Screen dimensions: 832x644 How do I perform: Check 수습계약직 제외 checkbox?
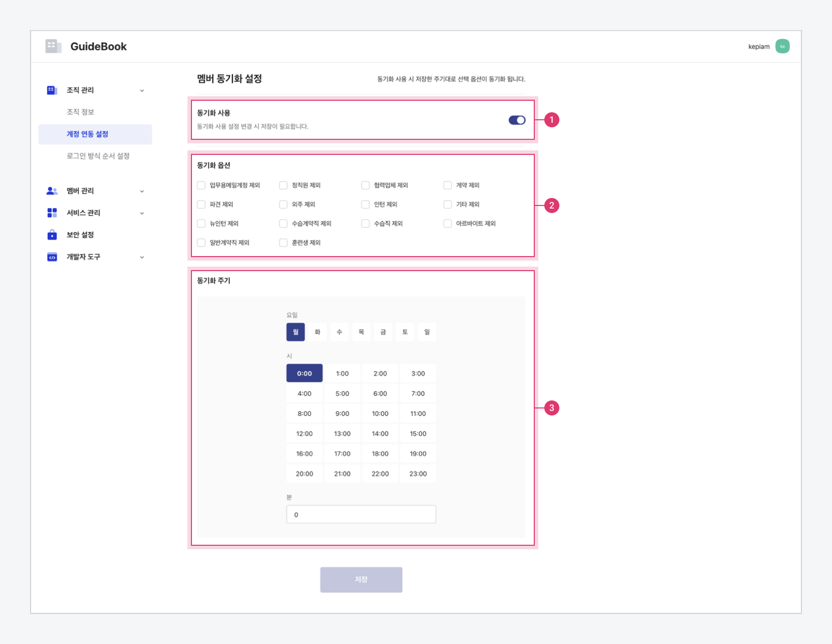tap(284, 224)
